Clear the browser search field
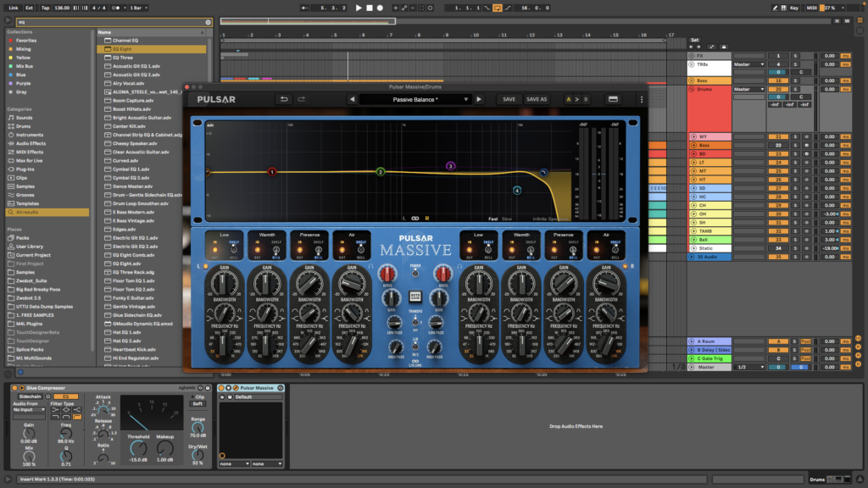Viewport: 868px width, 488px height. pyautogui.click(x=209, y=22)
